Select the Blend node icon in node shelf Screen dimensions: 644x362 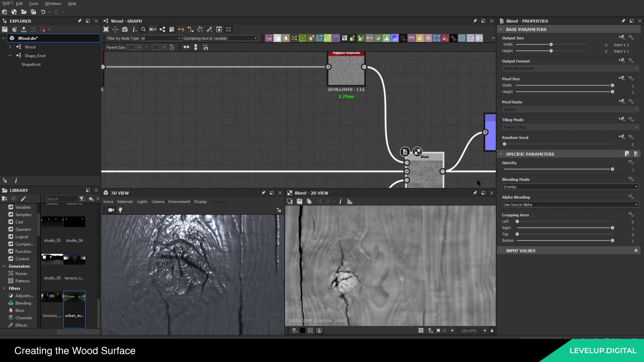coord(277,38)
